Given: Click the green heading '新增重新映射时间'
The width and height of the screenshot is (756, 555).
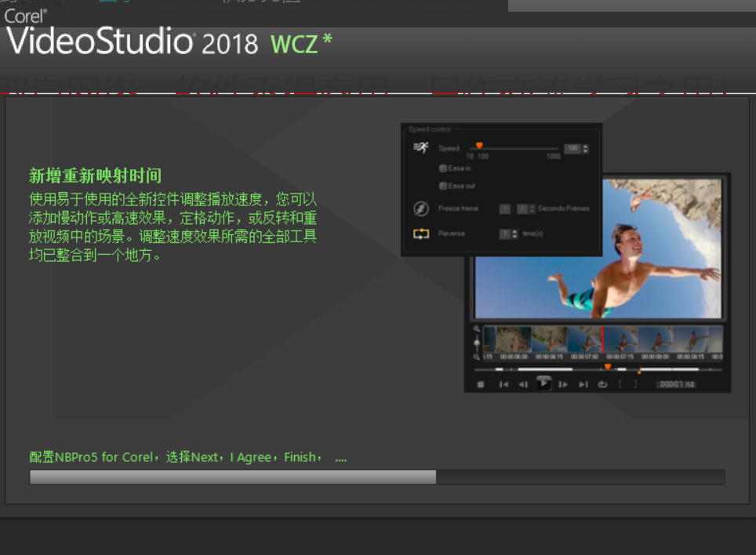Looking at the screenshot, I should point(95,176).
